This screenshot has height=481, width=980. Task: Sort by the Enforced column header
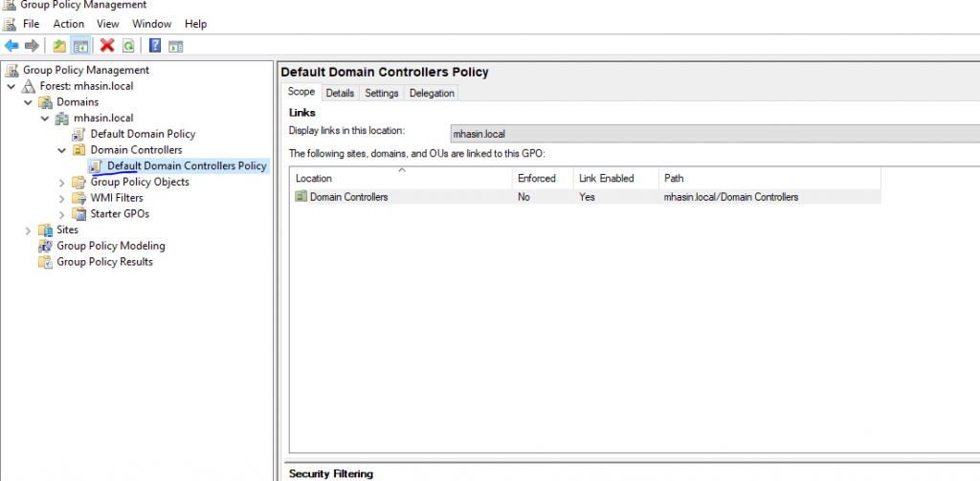tap(544, 178)
